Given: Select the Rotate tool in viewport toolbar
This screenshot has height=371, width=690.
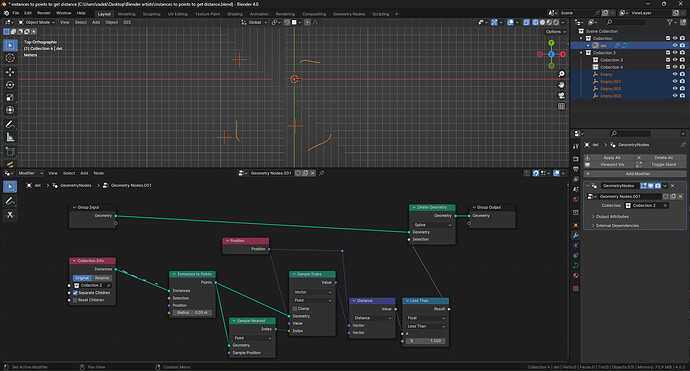Looking at the screenshot, I should (10, 84).
